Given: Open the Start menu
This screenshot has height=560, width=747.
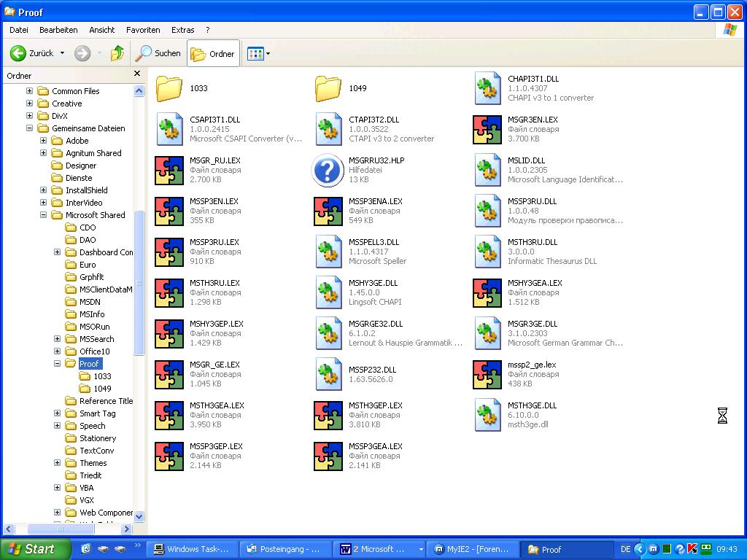Looking at the screenshot, I should click(34, 549).
